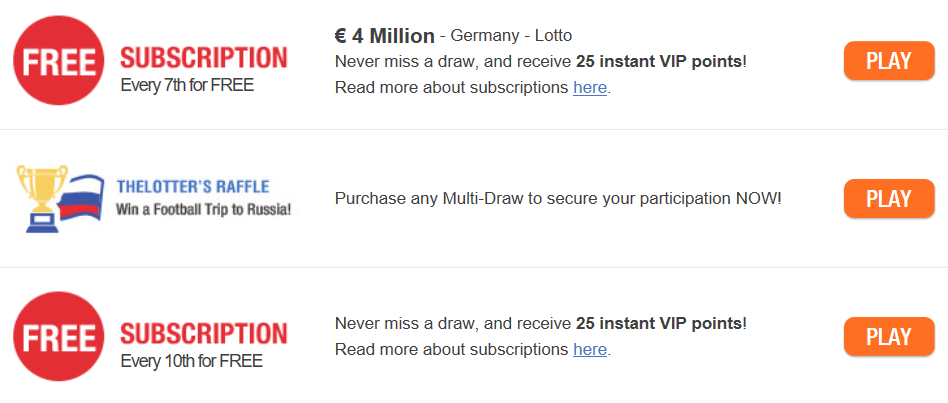Click the 25 instant VIP points text in Every 10th row
Screen dimensions: 948x403
click(x=659, y=323)
